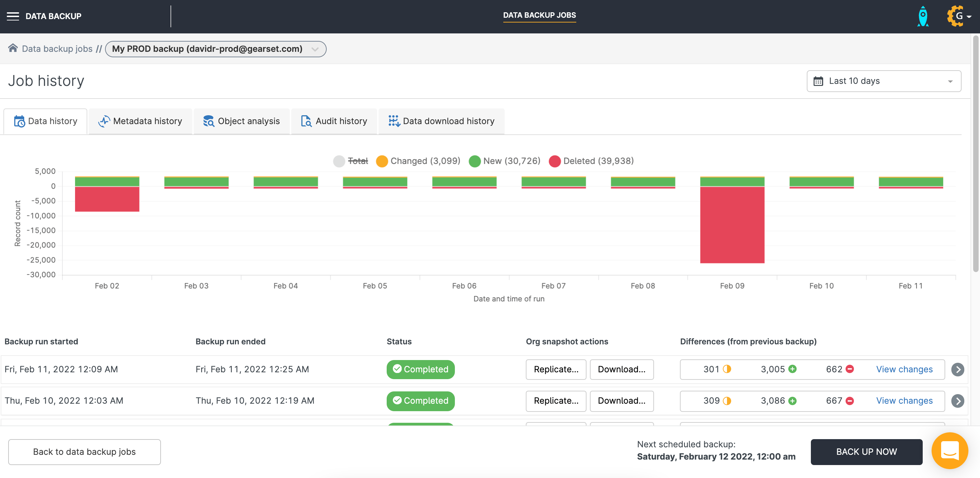Click arrow icon for Feb 10 backup row
The image size is (980, 478).
957,401
